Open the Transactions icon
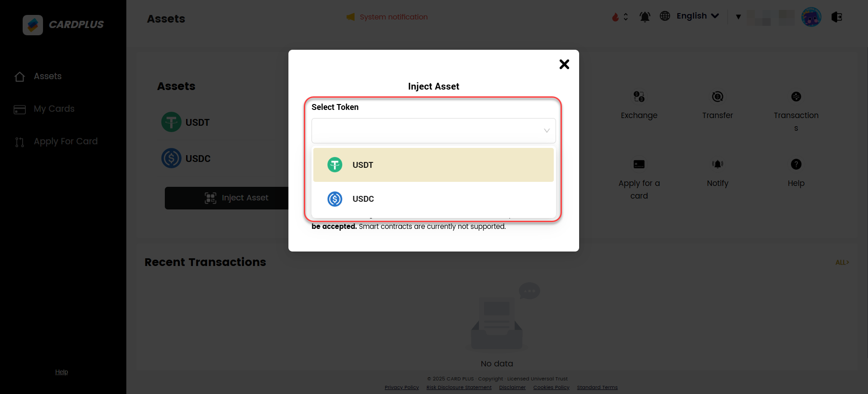This screenshot has width=868, height=394. [x=796, y=97]
